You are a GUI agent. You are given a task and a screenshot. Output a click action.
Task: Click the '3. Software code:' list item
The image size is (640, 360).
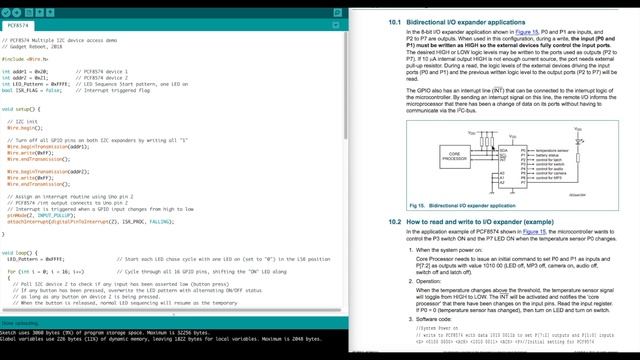point(430,319)
